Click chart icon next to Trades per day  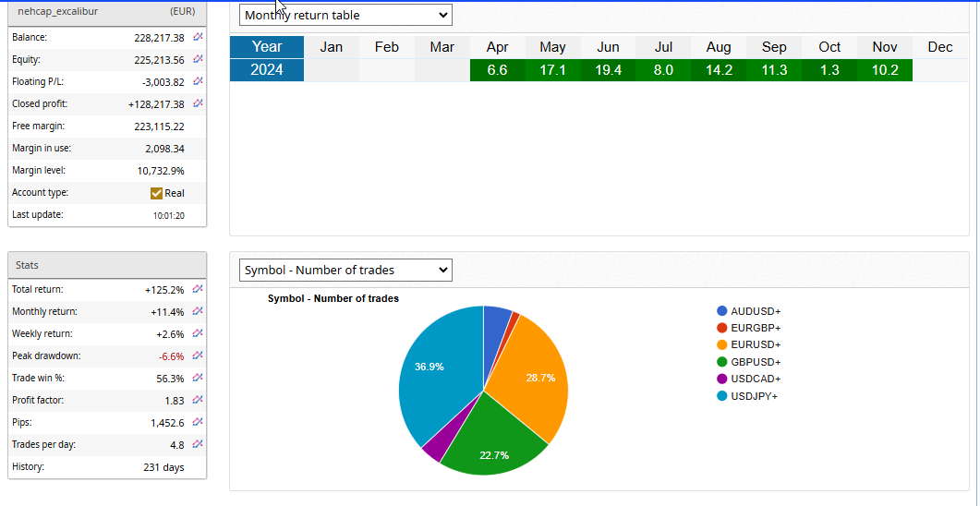198,445
